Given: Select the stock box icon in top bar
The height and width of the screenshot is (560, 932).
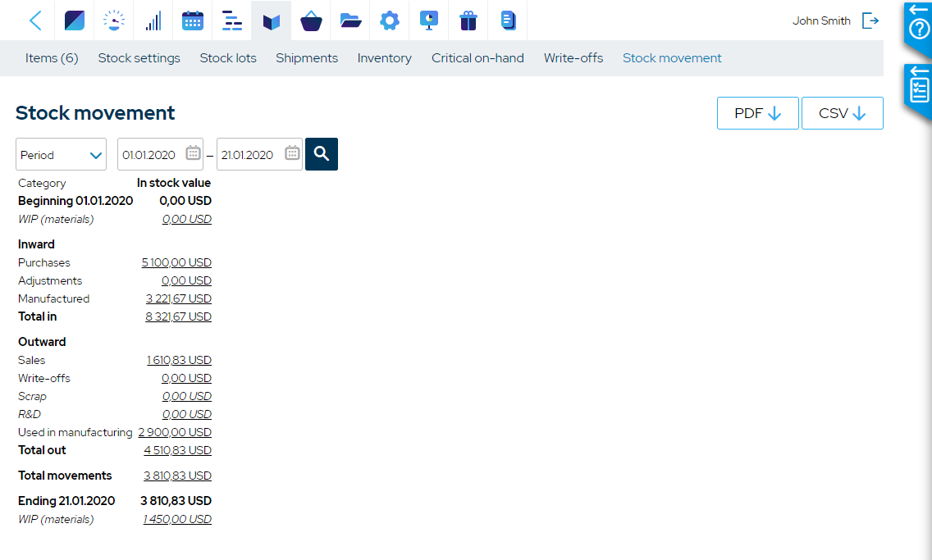Looking at the screenshot, I should [271, 22].
